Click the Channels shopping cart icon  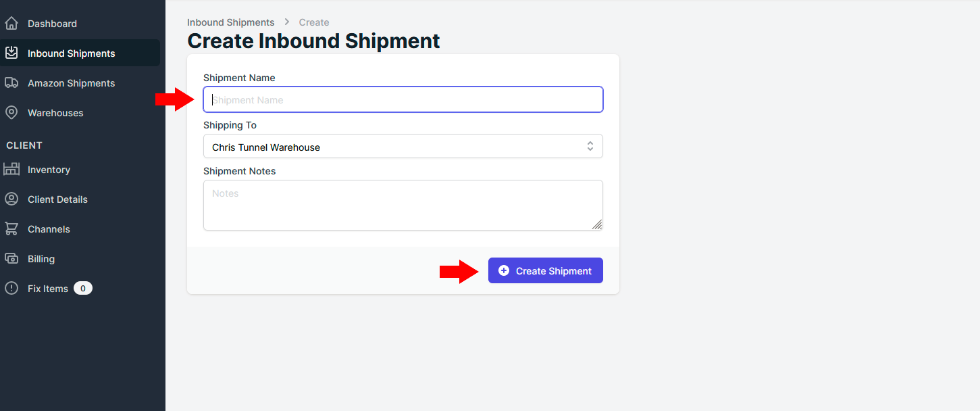[x=11, y=228]
